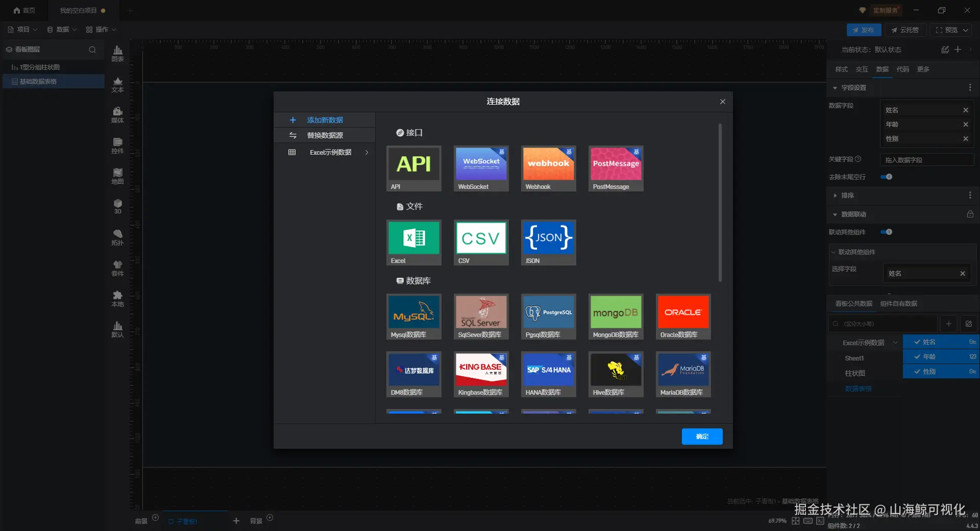Open the 媒体 (media) sidebar category
This screenshot has width=980, height=531.
coord(117,115)
